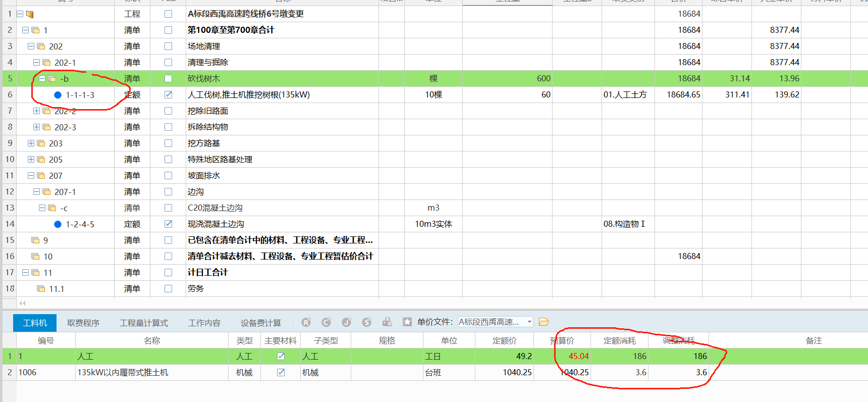Toggle 主要材料 checkbox for 人工 row

[x=281, y=357]
